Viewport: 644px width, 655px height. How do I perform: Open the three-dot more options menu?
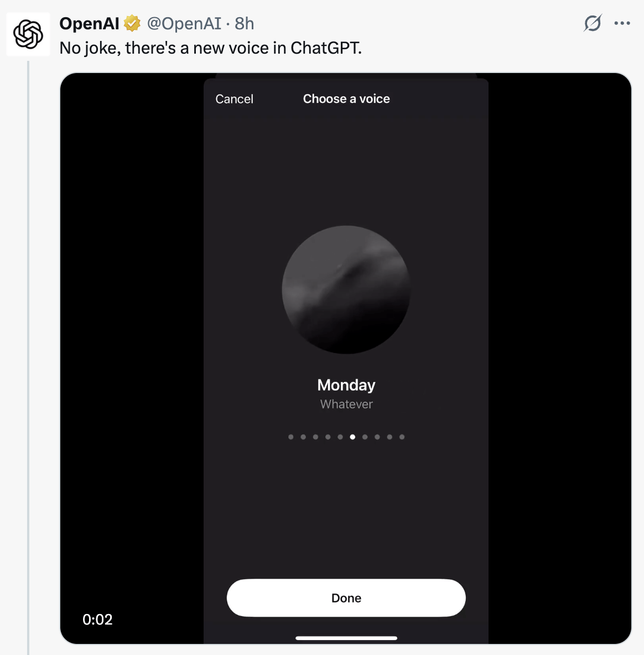point(622,23)
